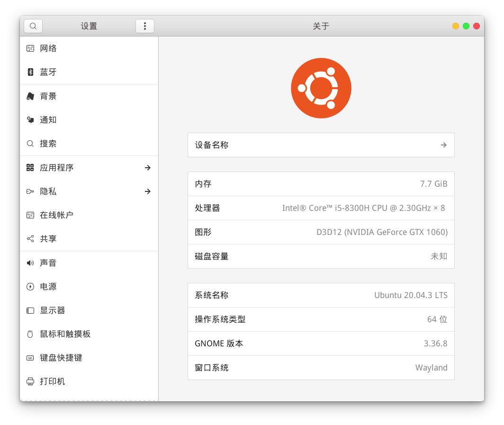Click the Intel Core i5-8300H processor value
This screenshot has width=504, height=425.
(363, 208)
